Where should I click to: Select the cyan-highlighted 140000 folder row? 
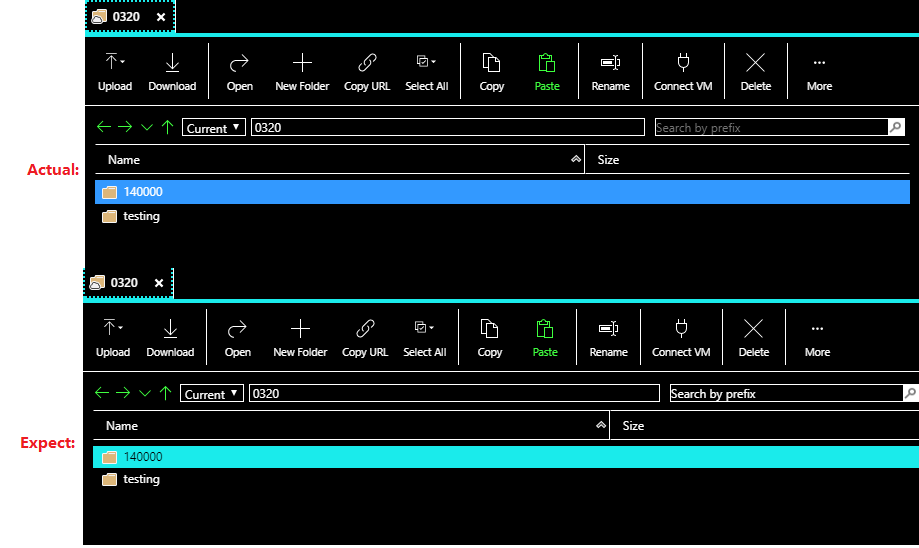506,457
